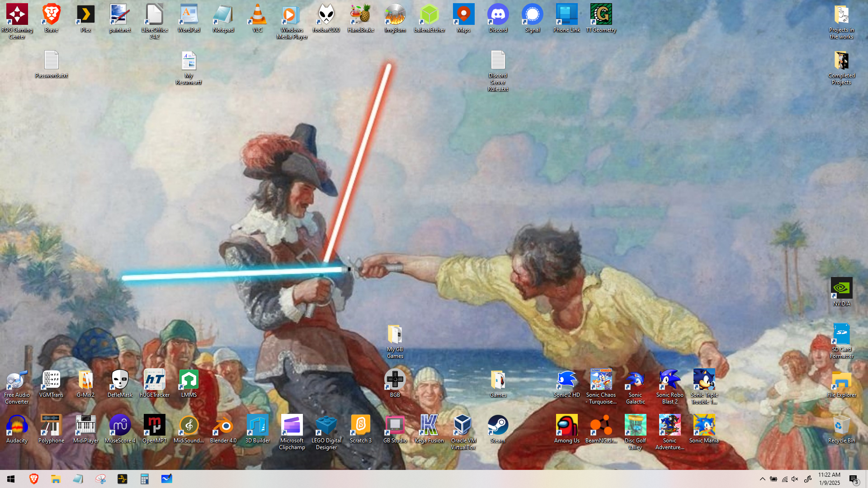The width and height of the screenshot is (868, 488).
Task: Open Recycle Bin icon
Action: click(841, 429)
